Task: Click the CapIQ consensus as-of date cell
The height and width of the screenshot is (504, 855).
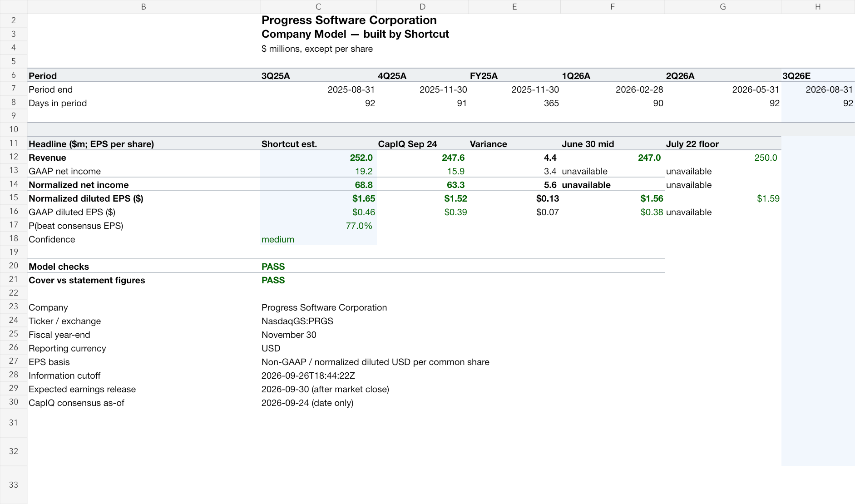Action: click(307, 403)
